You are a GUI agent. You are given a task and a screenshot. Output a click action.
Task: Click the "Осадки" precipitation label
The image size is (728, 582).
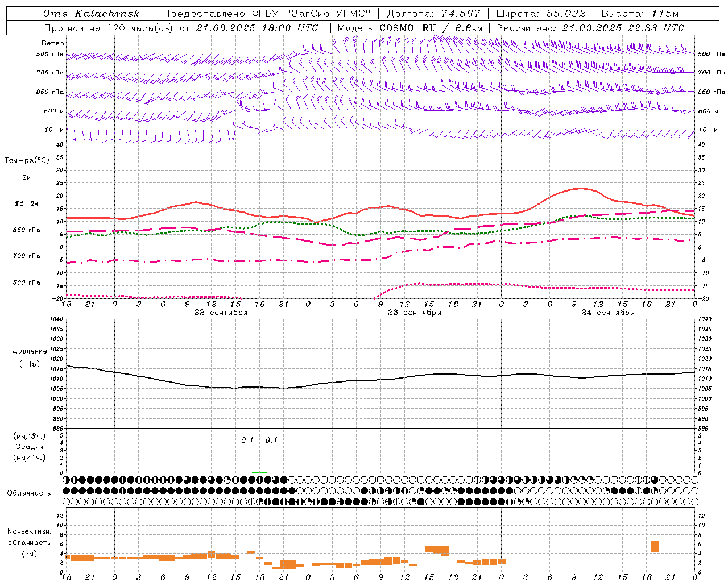pyautogui.click(x=30, y=447)
